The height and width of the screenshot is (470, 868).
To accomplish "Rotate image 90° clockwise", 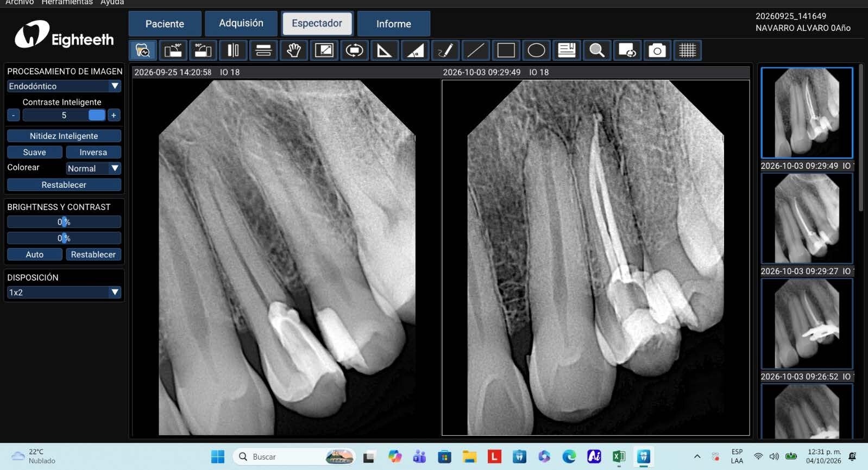I will coord(203,50).
